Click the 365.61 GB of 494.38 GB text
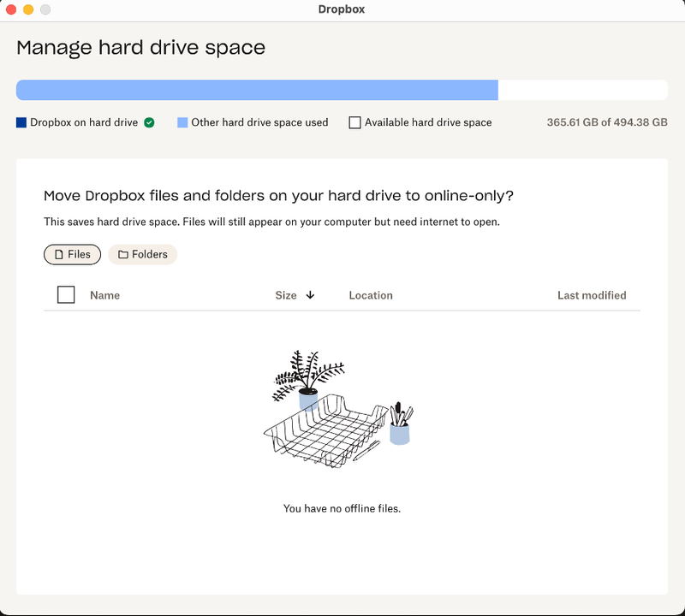The image size is (685, 616). click(608, 122)
